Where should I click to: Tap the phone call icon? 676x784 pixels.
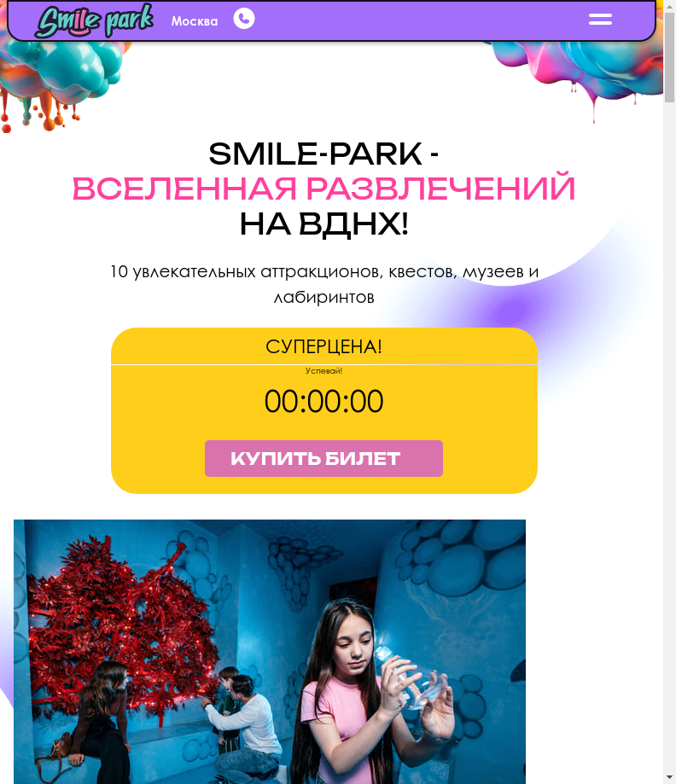point(243,19)
